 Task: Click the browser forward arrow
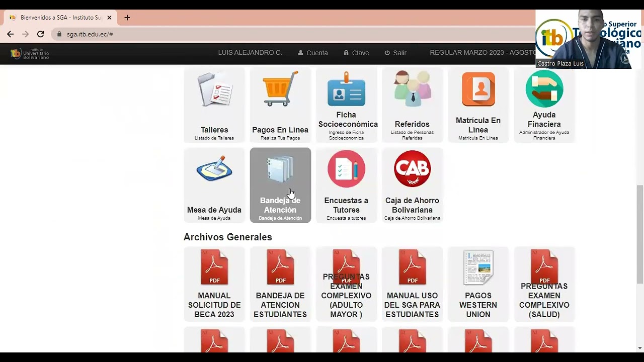coord(26,34)
